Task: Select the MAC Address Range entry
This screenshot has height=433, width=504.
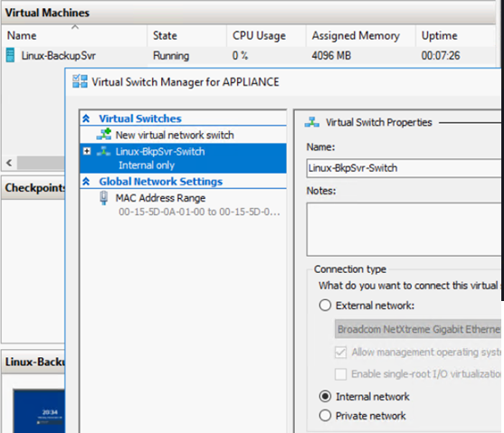Action: point(183,204)
